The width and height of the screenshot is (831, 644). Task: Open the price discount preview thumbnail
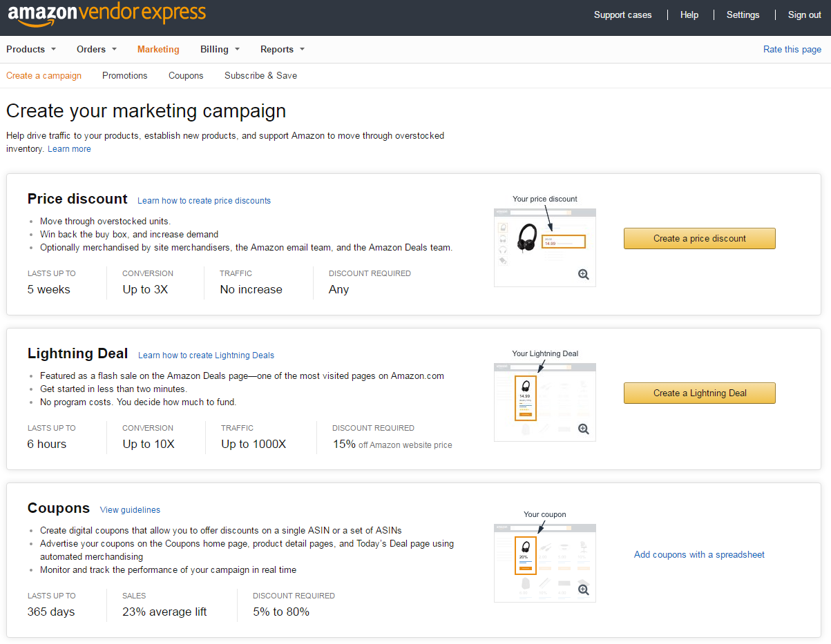point(545,247)
